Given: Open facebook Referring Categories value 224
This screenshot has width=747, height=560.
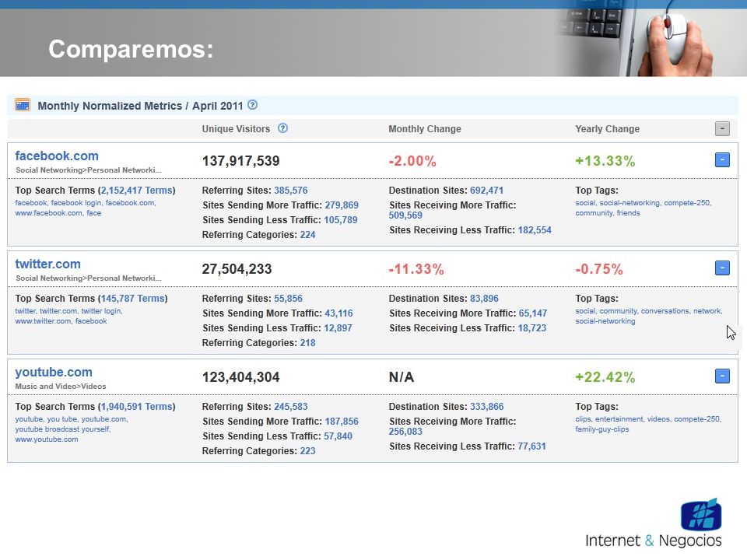Looking at the screenshot, I should [308, 235].
